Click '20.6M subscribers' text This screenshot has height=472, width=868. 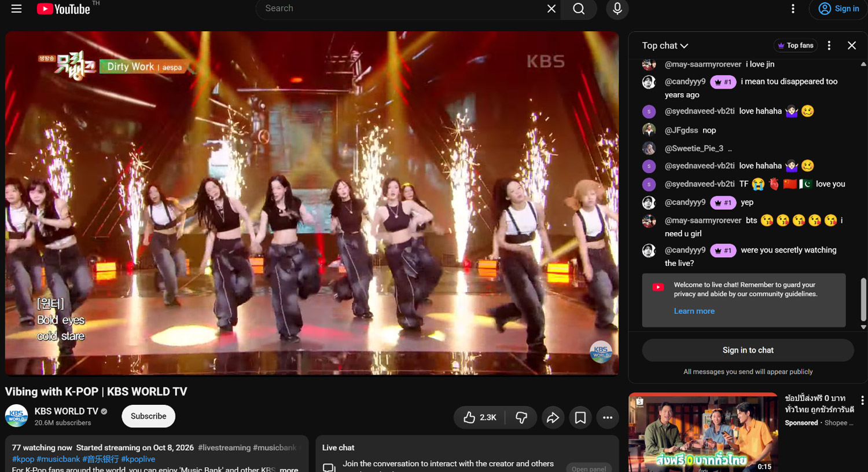coord(62,423)
